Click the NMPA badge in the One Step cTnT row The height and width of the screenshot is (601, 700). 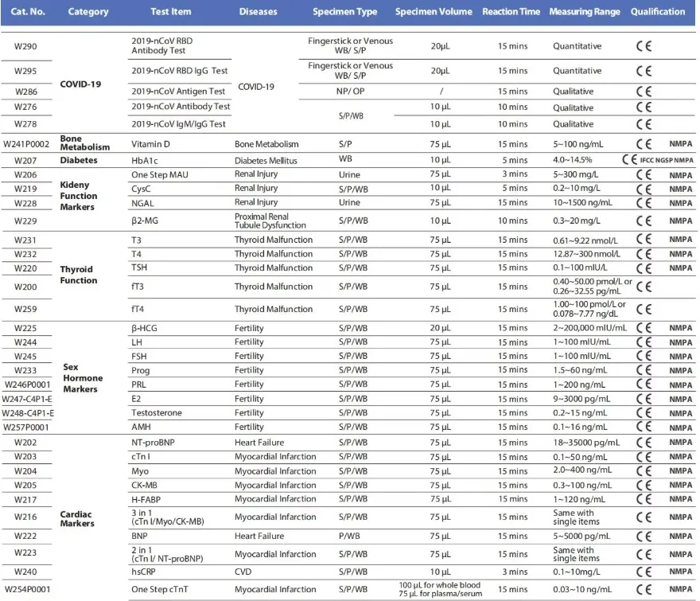(x=680, y=590)
